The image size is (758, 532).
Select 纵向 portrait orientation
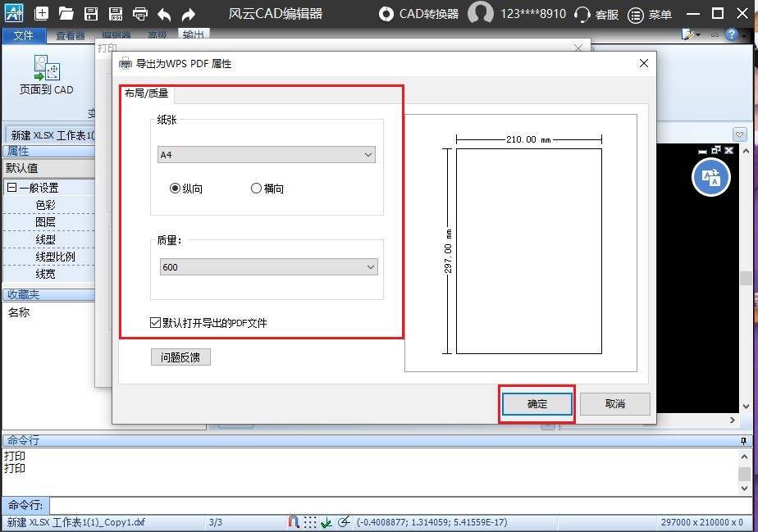(186, 189)
